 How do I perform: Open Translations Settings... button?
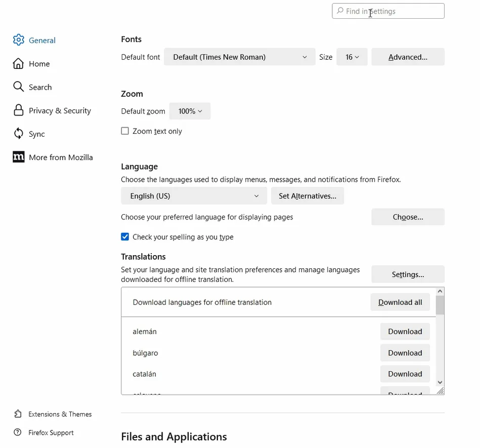click(408, 274)
